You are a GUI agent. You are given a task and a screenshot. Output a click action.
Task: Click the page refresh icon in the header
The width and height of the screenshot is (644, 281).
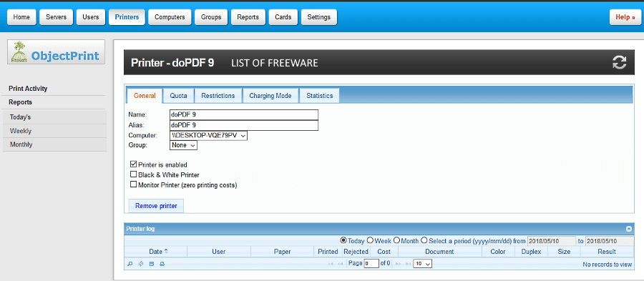(620, 62)
